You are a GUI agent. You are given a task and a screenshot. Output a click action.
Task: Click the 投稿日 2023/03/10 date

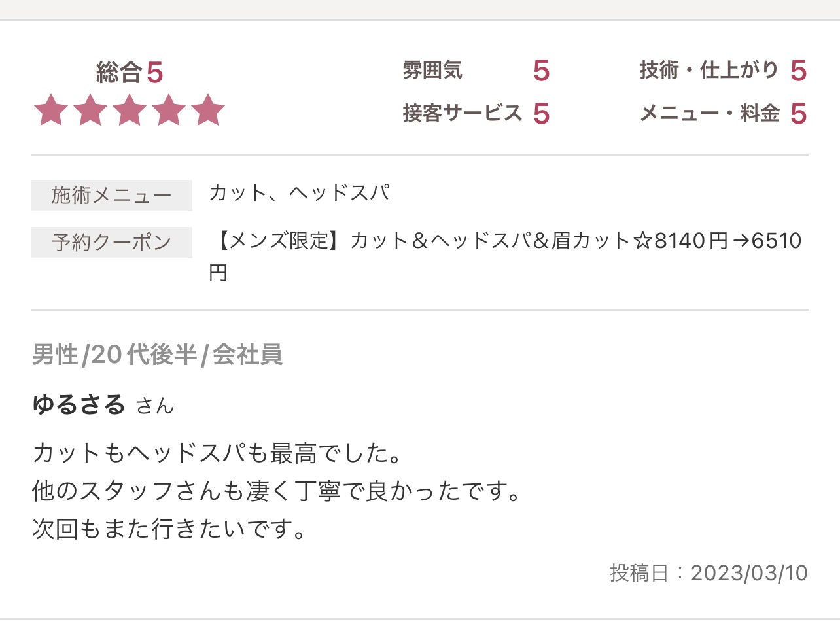[x=709, y=573]
